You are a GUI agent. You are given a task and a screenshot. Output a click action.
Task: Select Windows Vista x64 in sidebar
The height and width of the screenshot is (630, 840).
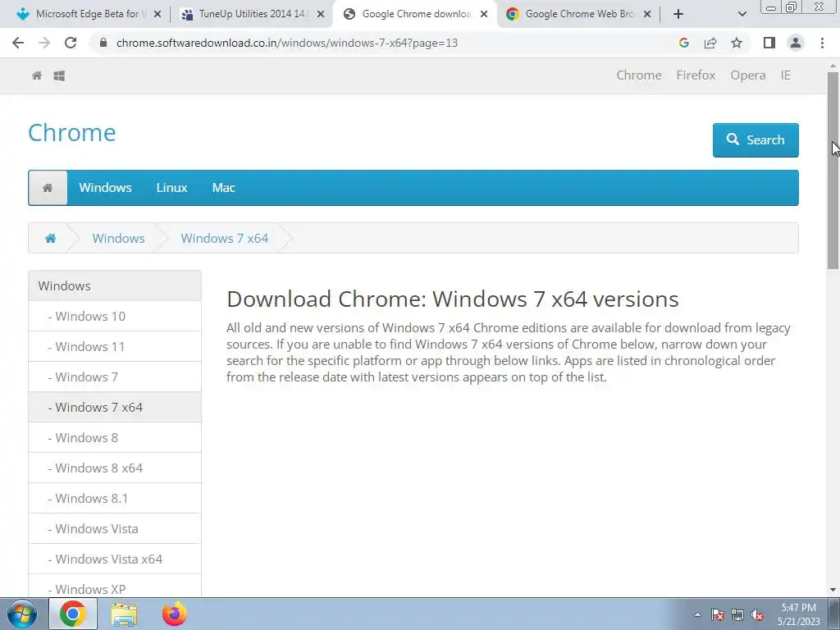(115, 559)
